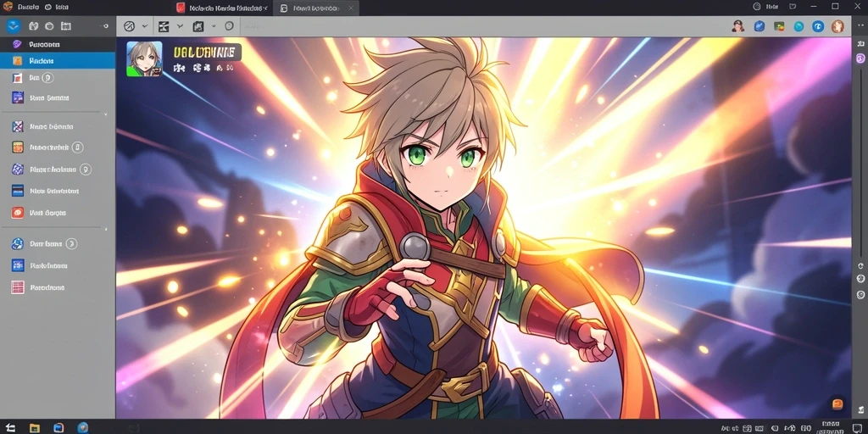The image size is (868, 434).
Task: Open the blue stacked-layers icon above sidebar
Action: [14, 25]
